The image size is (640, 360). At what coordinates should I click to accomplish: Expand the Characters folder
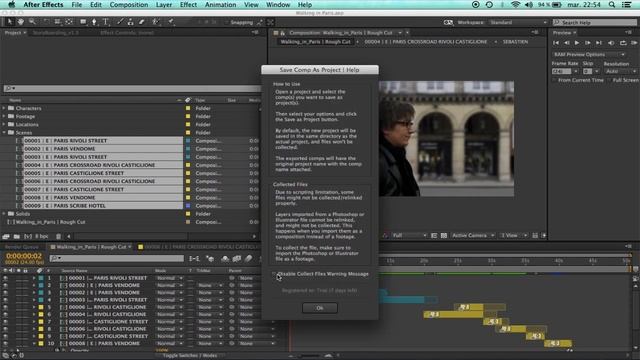(4, 108)
